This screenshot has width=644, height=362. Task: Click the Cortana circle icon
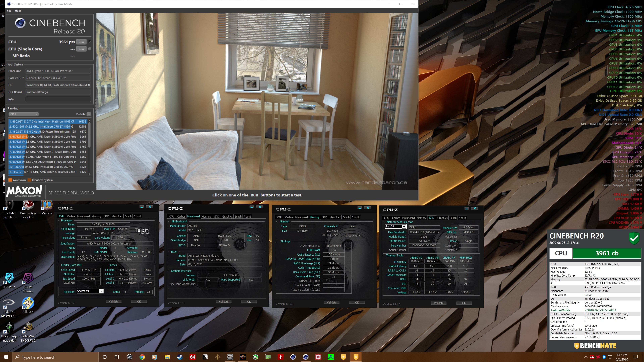[x=104, y=357]
